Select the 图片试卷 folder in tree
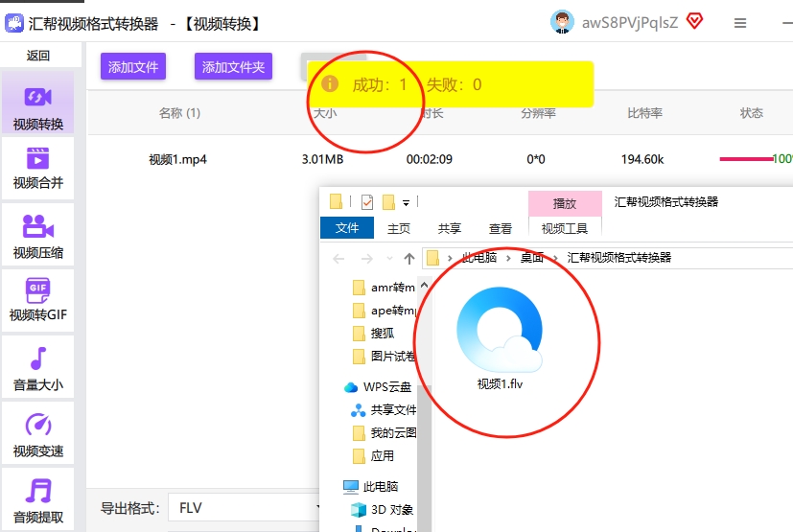The height and width of the screenshot is (532, 793). 384,357
